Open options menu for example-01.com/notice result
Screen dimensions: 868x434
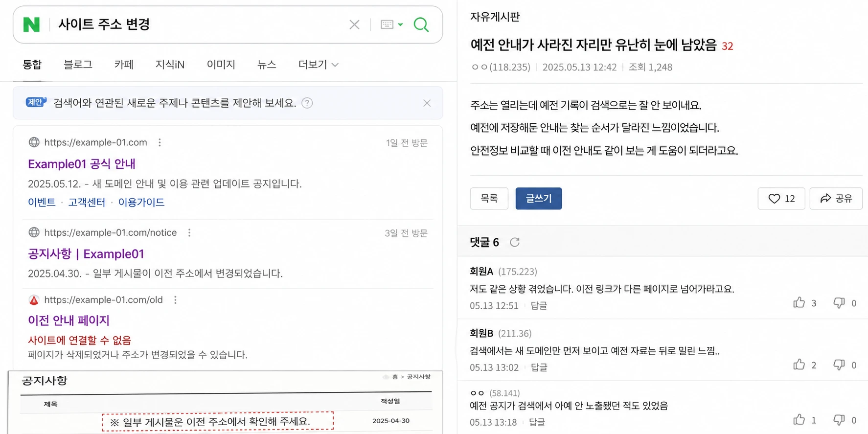tap(189, 233)
